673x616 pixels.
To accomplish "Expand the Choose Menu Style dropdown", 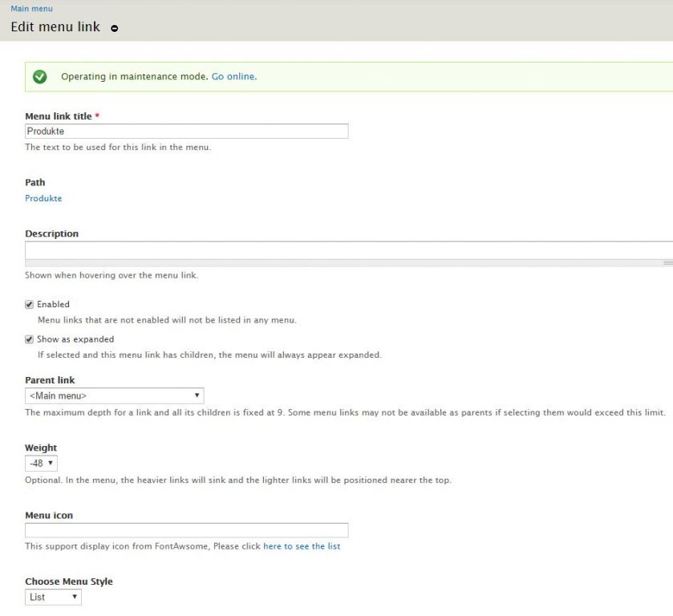I will (53, 597).
